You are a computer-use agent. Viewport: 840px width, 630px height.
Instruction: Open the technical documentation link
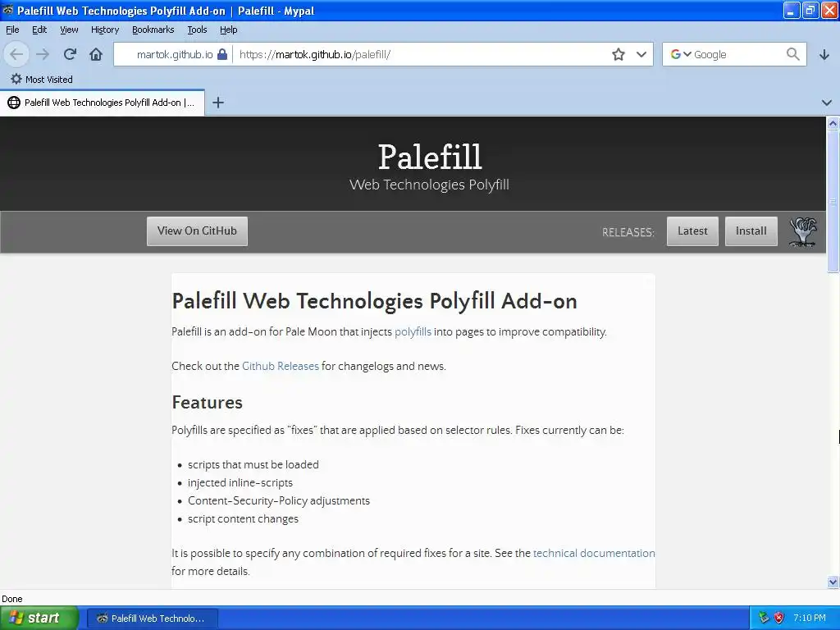(x=594, y=553)
